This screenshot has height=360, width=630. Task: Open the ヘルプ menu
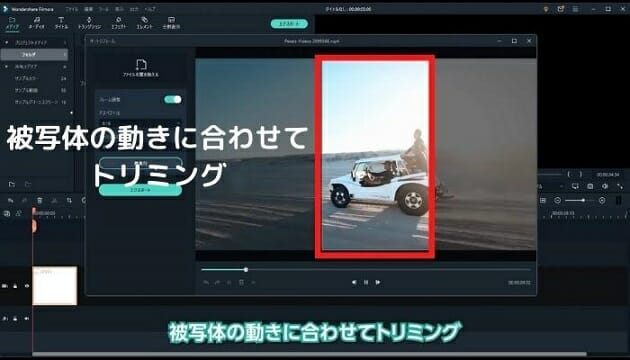(x=150, y=9)
